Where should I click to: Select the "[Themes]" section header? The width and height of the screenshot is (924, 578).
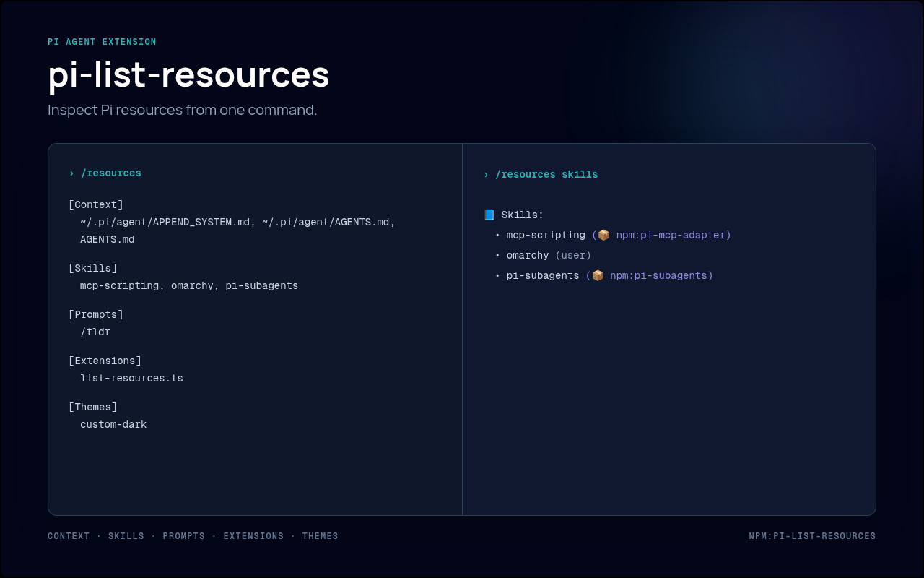pos(92,407)
